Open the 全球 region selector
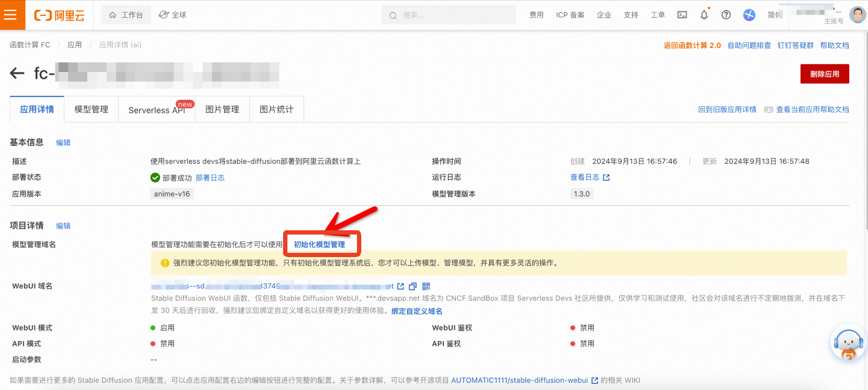868x390 pixels. tap(172, 15)
